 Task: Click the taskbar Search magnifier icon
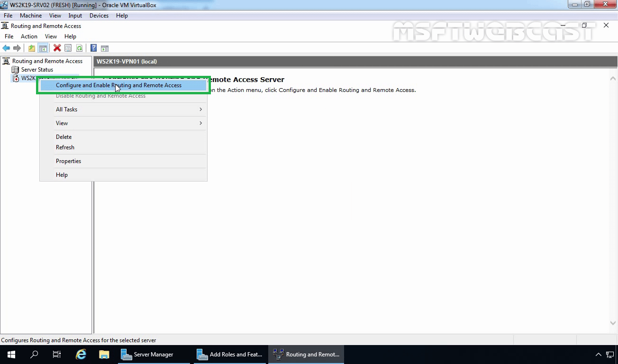click(x=34, y=355)
